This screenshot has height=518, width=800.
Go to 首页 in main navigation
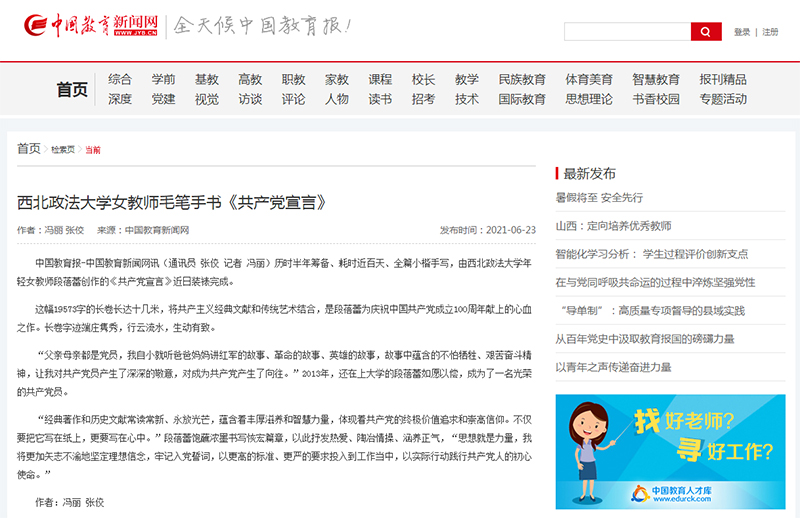tap(72, 89)
